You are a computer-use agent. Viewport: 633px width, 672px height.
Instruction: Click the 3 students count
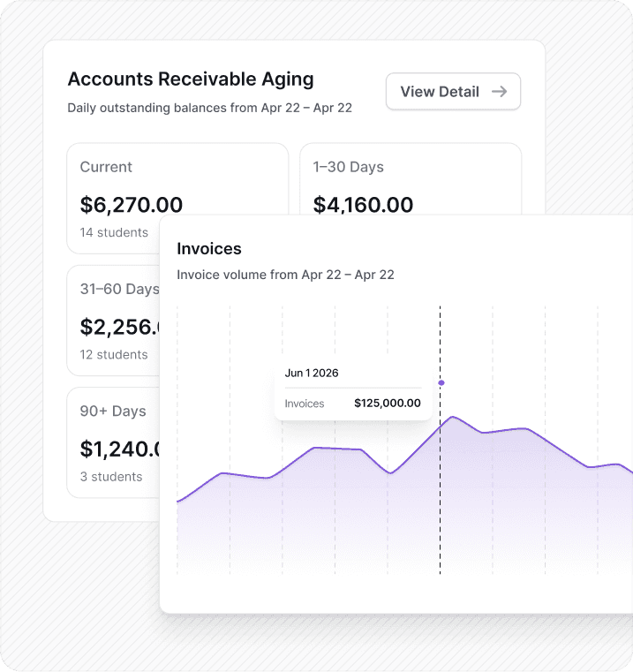(111, 477)
